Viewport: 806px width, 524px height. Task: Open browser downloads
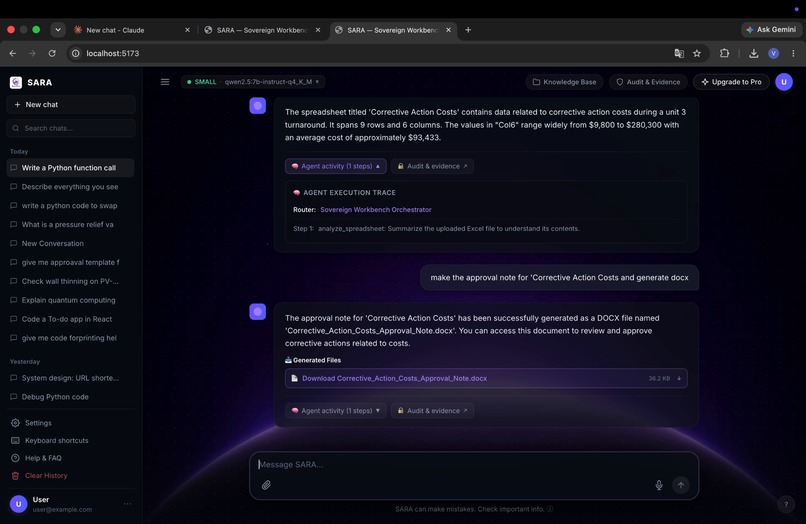pyautogui.click(x=754, y=53)
